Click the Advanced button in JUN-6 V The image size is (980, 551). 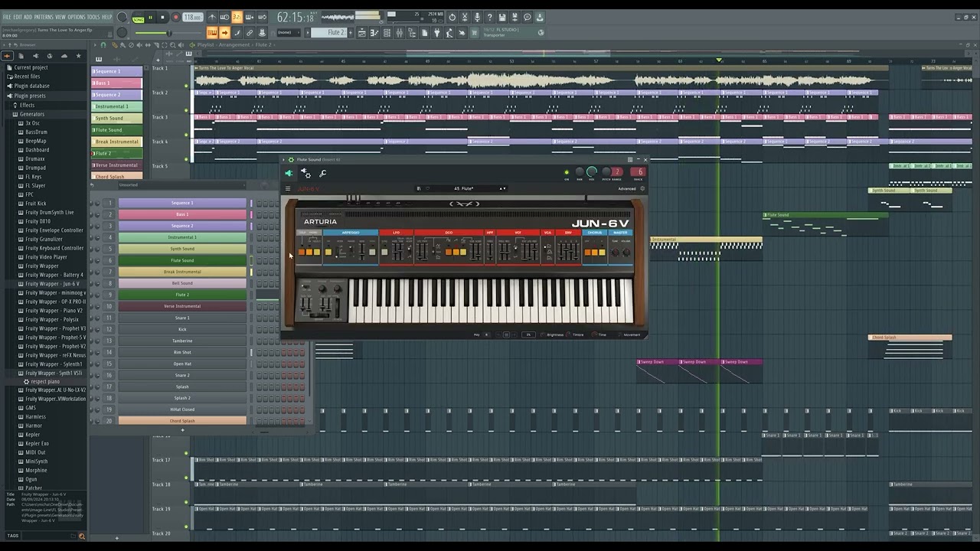(x=627, y=188)
